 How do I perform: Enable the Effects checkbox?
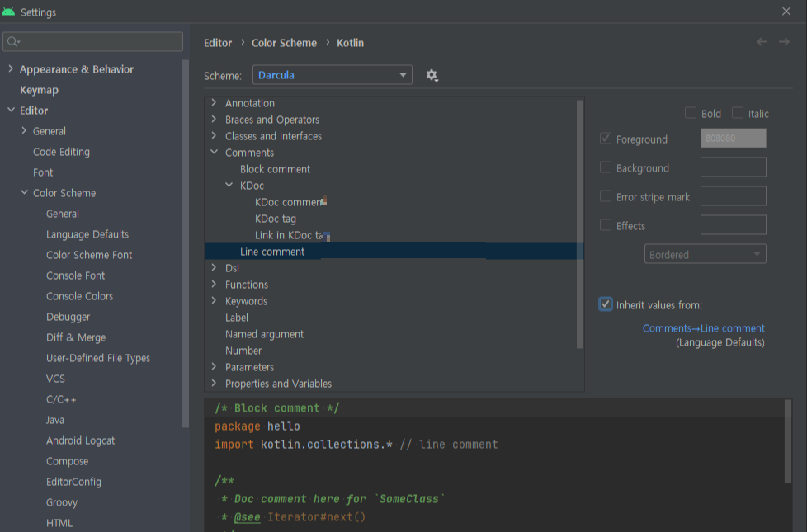coord(606,225)
